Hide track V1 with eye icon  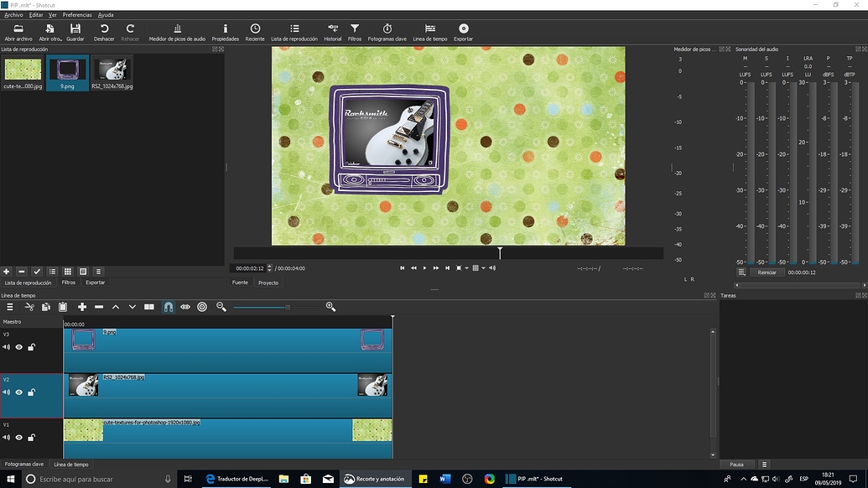tap(18, 438)
